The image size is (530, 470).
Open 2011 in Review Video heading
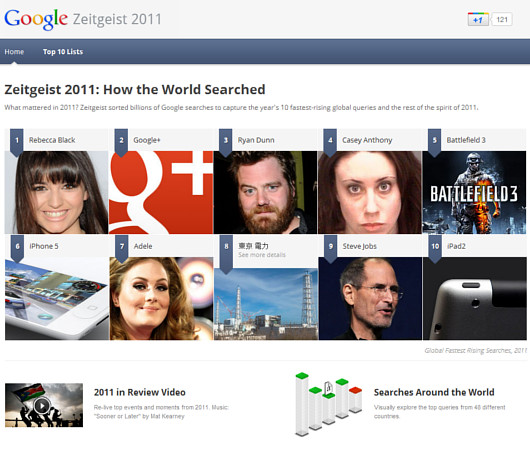pos(140,392)
